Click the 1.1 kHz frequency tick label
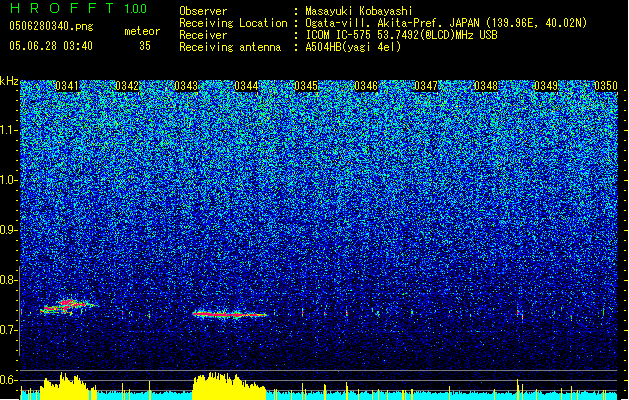Screen dimensions: 629x400 point(9,130)
